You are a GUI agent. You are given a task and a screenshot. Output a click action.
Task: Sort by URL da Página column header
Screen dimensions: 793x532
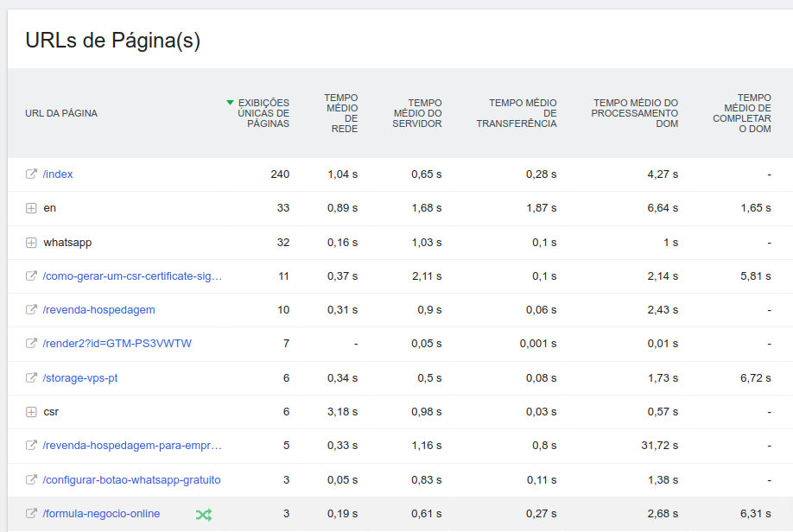point(61,113)
